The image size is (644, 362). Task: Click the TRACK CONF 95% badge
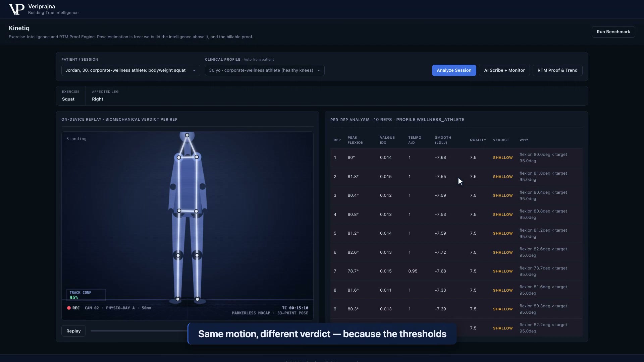86,295
